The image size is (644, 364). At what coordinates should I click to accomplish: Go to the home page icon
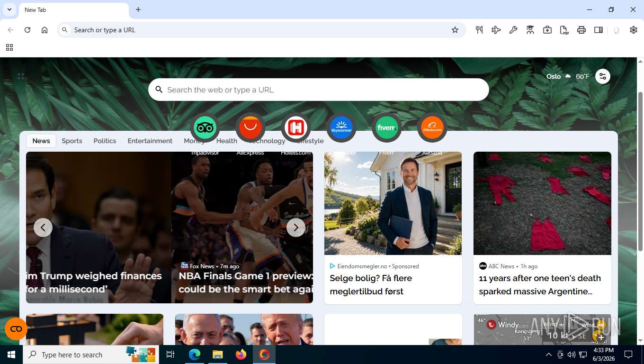pyautogui.click(x=45, y=30)
